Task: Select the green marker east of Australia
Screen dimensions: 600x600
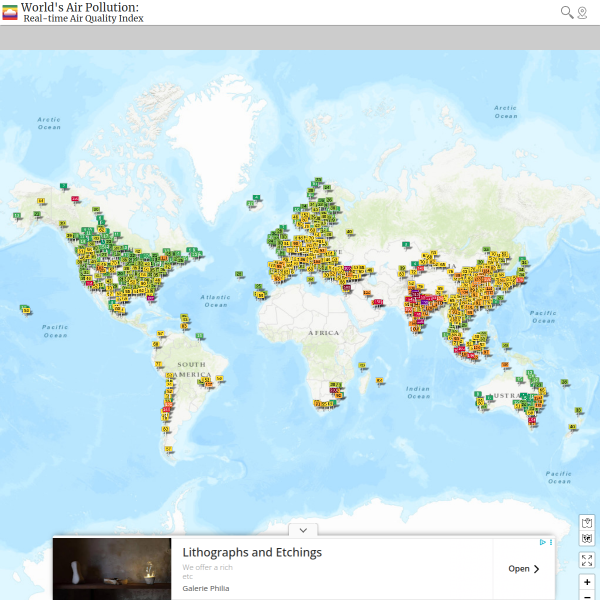Action: point(564,382)
